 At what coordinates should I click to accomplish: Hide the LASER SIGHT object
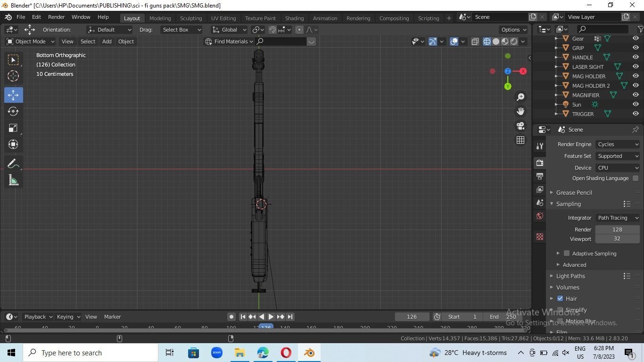636,66
